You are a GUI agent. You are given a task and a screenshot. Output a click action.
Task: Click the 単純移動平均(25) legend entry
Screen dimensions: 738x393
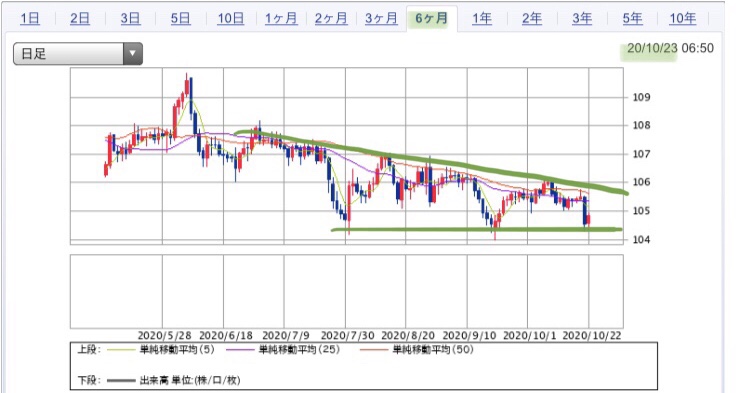[299, 350]
